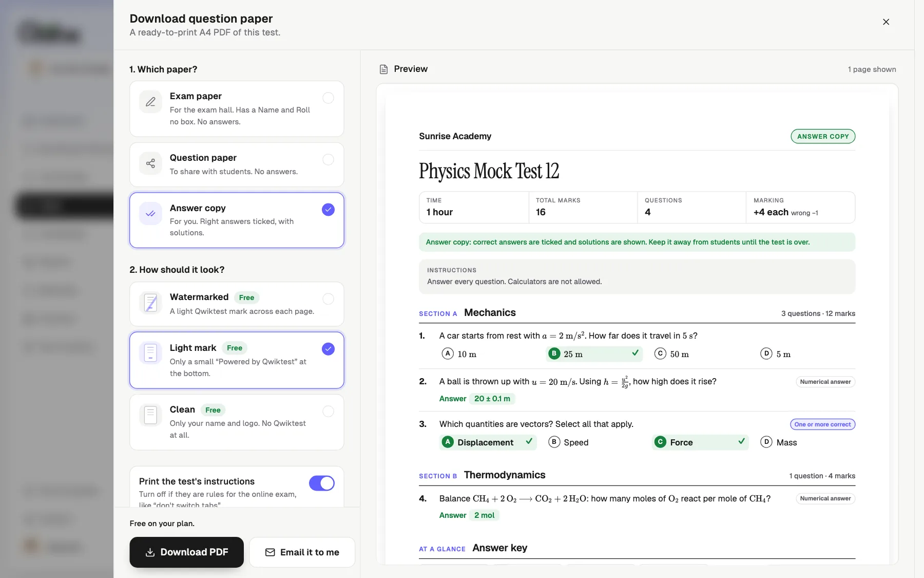The height and width of the screenshot is (578, 924).
Task: Click the Force option in question 3
Action: point(700,442)
